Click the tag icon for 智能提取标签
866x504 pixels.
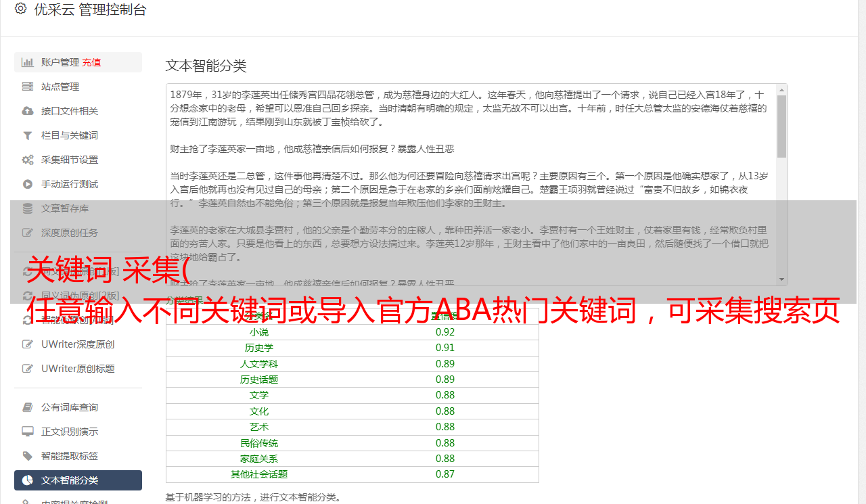[28, 456]
